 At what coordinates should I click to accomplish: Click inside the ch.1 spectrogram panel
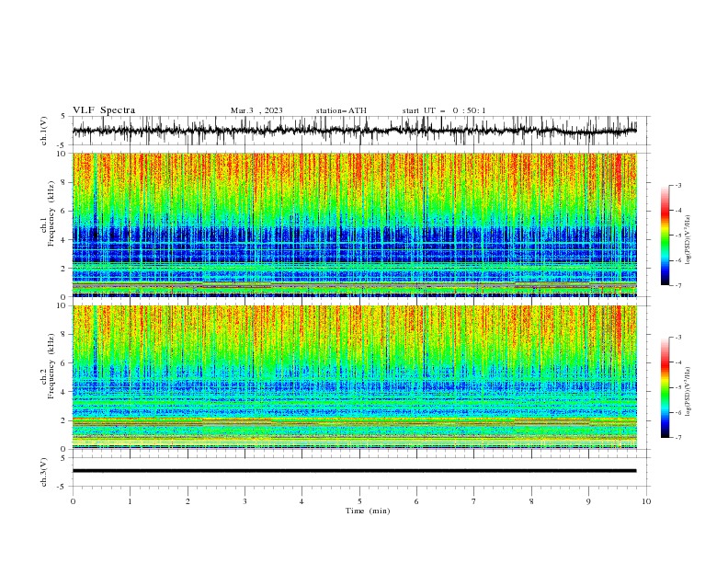[x=355, y=224]
